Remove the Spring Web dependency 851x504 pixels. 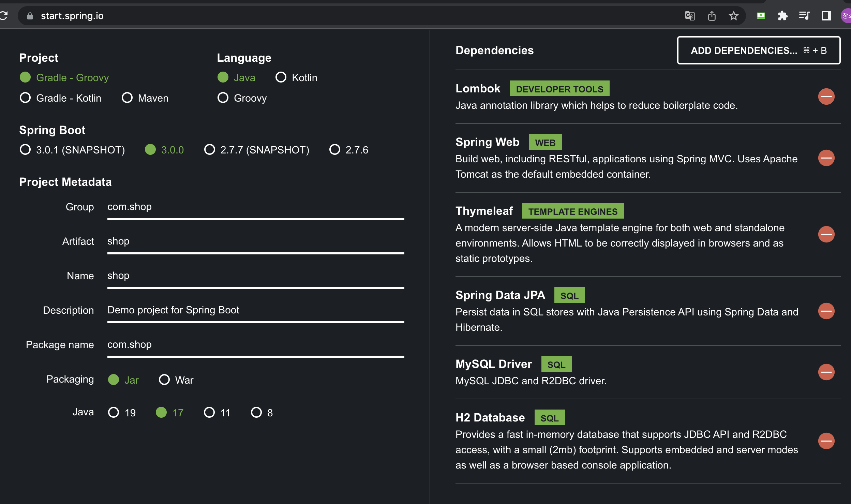pyautogui.click(x=826, y=158)
